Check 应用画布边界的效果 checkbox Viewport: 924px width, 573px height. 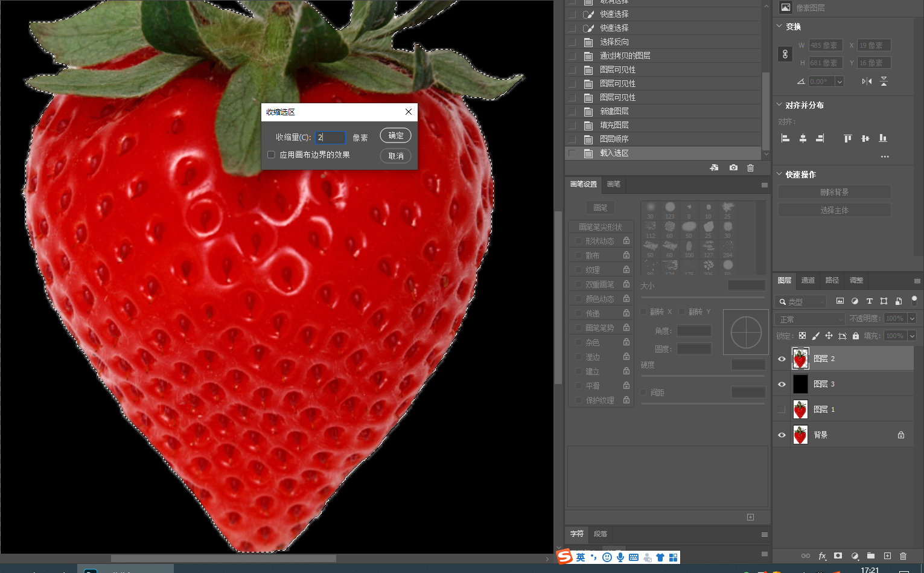(x=271, y=155)
